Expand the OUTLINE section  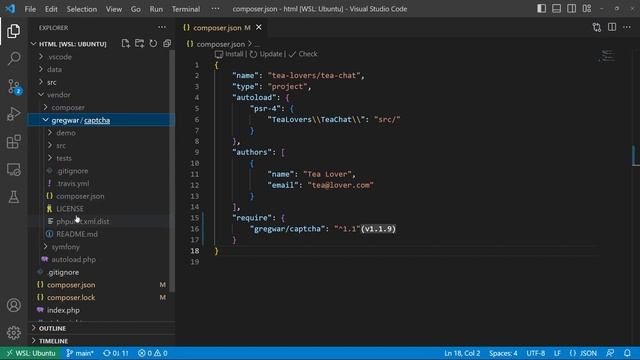pyautogui.click(x=102, y=328)
